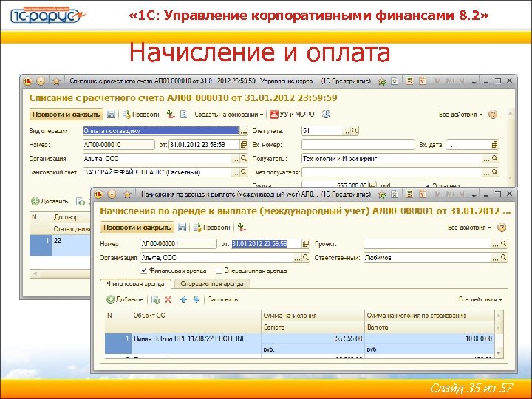
Task: Open ellipsis selector of Счет учета field
Action: click(346, 131)
